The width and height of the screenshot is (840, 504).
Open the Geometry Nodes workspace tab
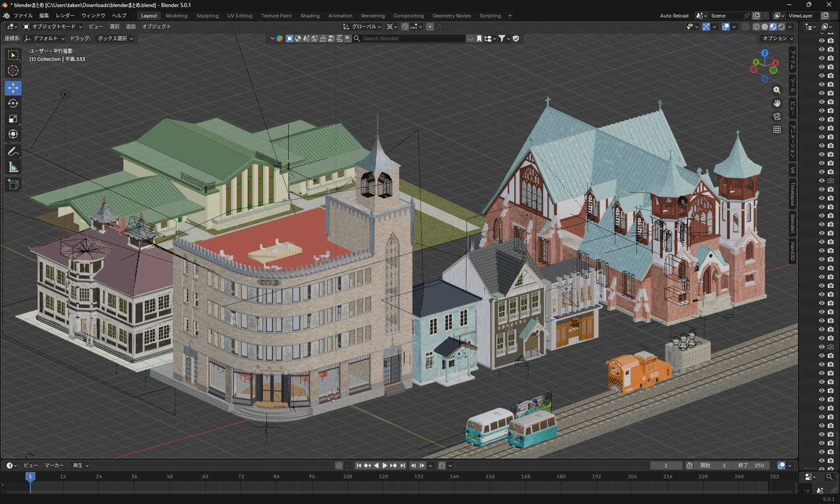[x=452, y=16]
